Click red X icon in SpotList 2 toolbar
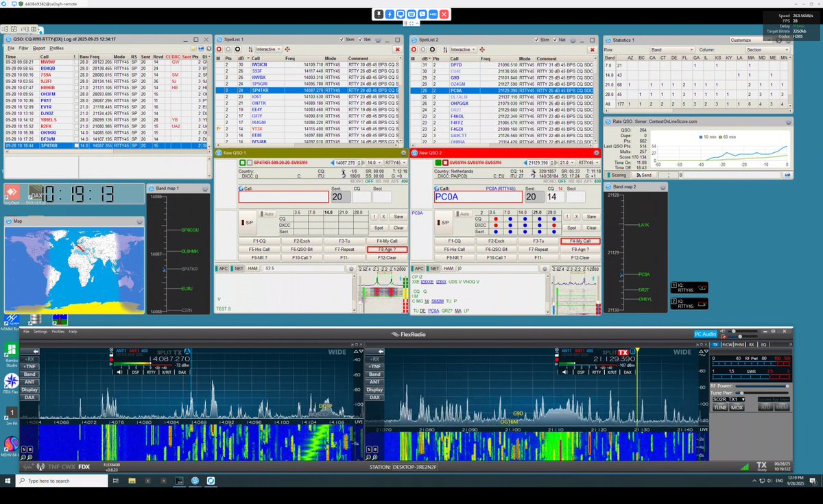This screenshot has width=823, height=504. [593, 49]
